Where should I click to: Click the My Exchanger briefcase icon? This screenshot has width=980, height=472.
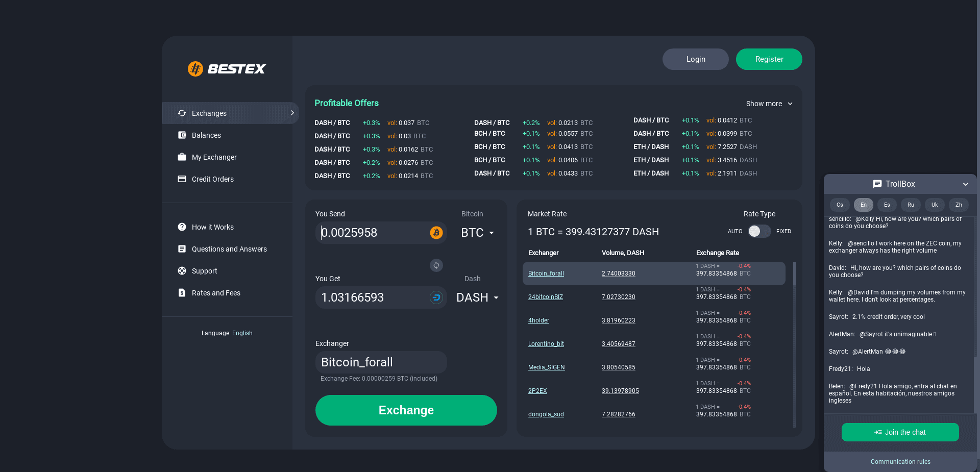point(182,157)
